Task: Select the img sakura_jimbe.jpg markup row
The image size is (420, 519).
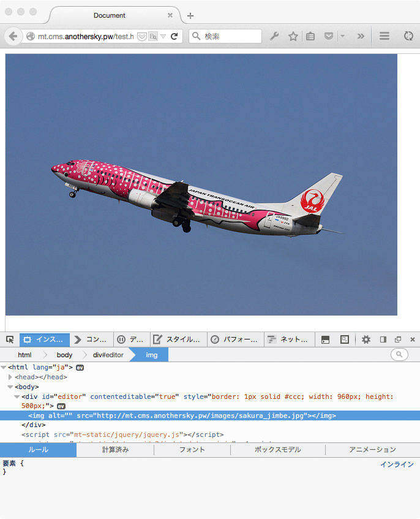Action: click(x=210, y=415)
